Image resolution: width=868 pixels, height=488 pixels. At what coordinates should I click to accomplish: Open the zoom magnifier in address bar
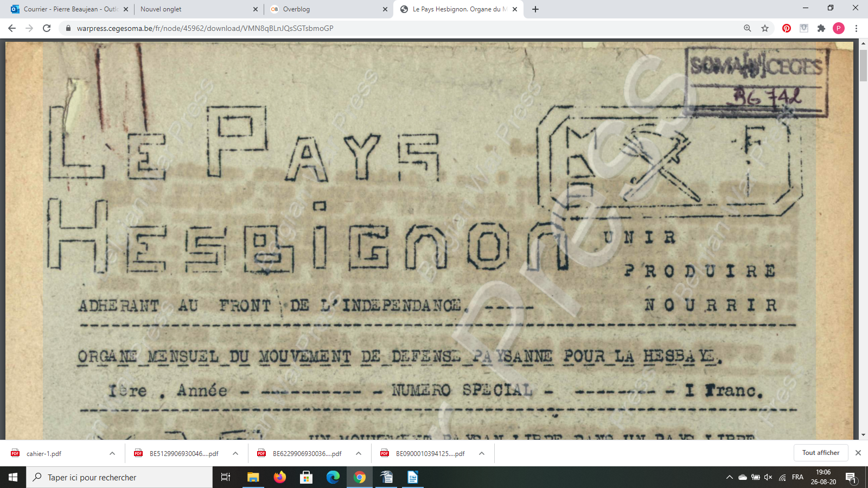point(748,28)
